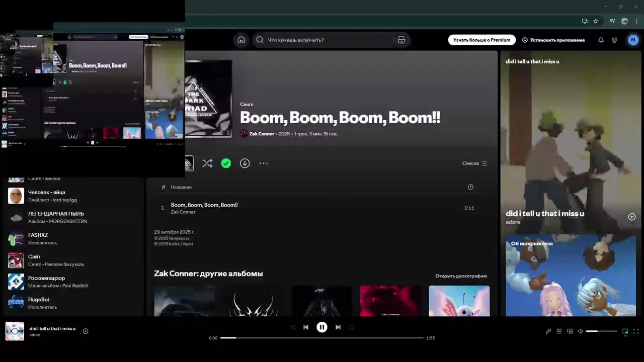
Task: Open Сайт single in library
Action: [x=73, y=260]
